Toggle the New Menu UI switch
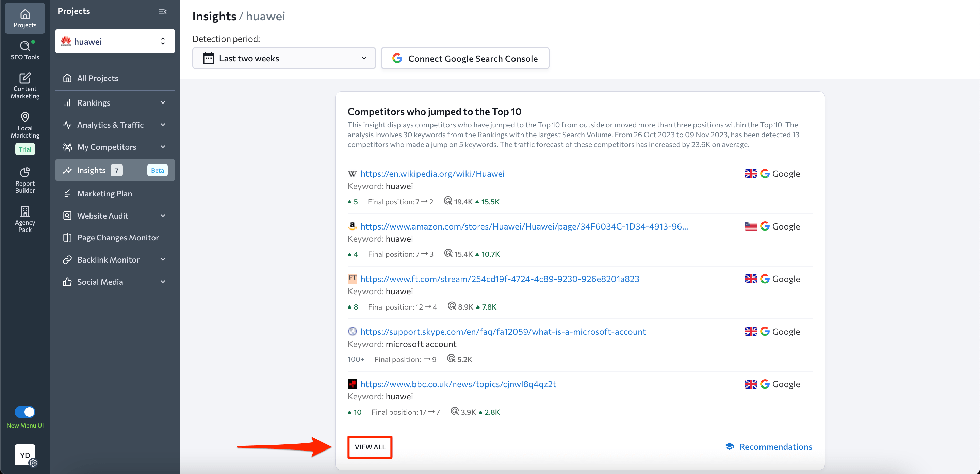 coord(25,412)
